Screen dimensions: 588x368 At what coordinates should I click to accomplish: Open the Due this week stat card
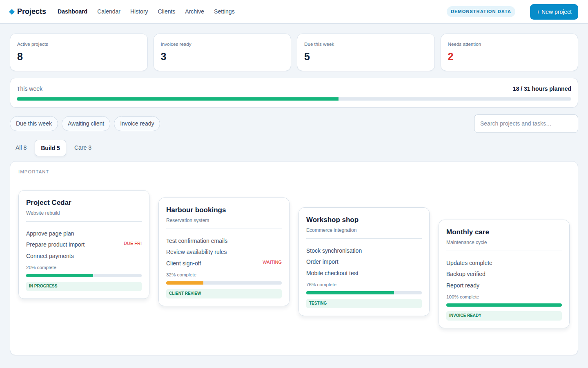(x=366, y=52)
